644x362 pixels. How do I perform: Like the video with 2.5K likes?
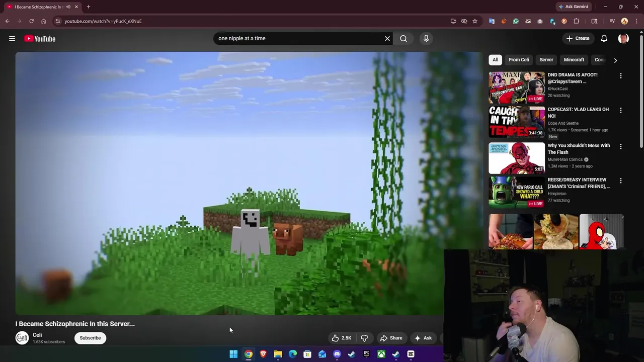click(x=342, y=338)
